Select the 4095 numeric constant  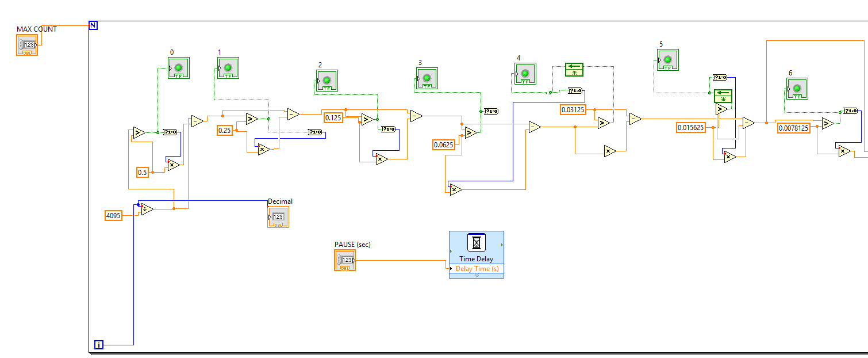pyautogui.click(x=113, y=216)
